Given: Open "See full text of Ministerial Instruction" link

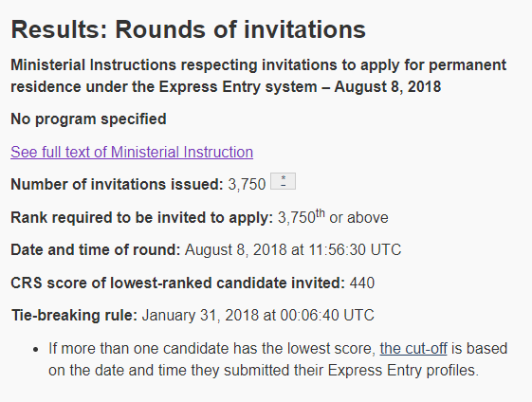Looking at the screenshot, I should click(x=132, y=152).
